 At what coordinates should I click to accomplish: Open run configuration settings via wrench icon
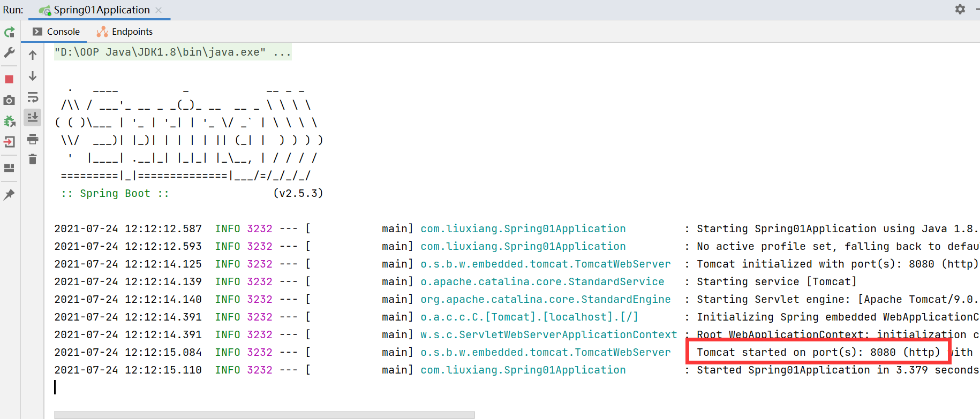9,52
